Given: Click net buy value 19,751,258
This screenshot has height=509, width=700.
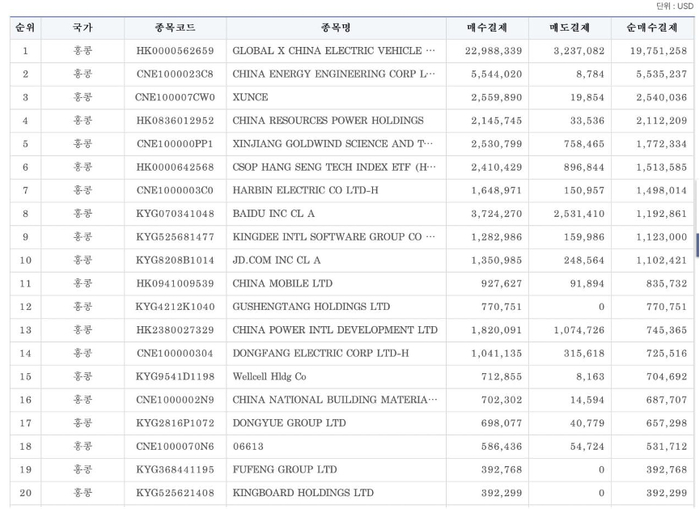Looking at the screenshot, I should 658,51.
